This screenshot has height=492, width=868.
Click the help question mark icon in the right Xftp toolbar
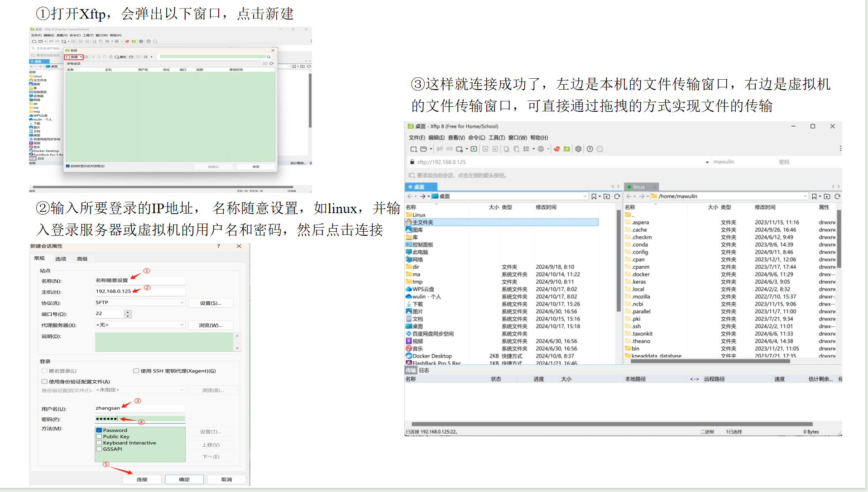click(590, 149)
